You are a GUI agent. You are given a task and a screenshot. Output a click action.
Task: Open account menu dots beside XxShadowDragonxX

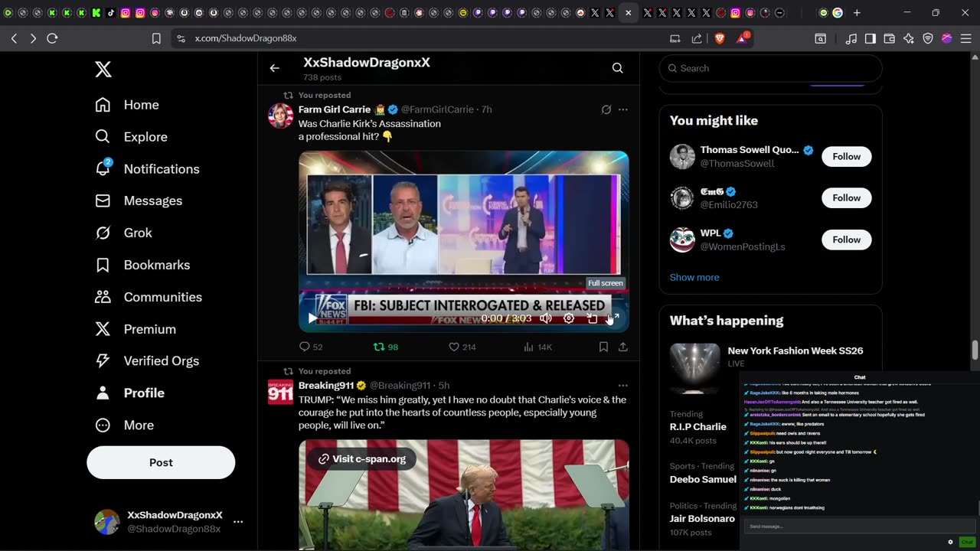238,522
